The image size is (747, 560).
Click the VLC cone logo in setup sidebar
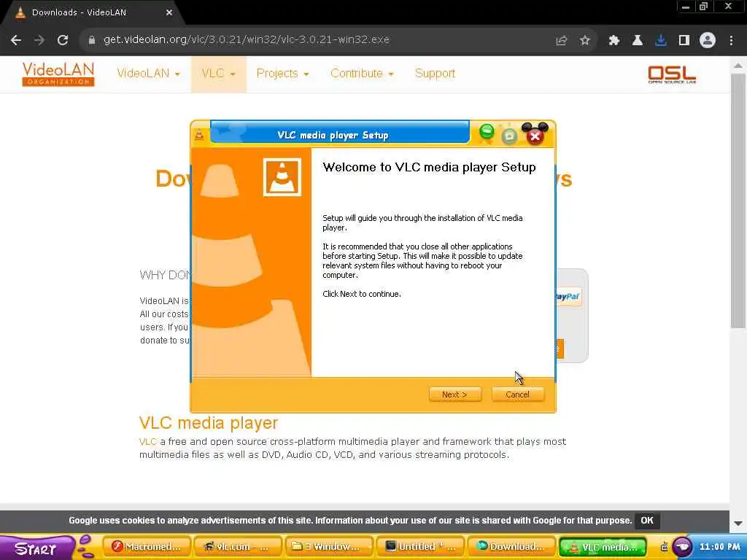(282, 177)
